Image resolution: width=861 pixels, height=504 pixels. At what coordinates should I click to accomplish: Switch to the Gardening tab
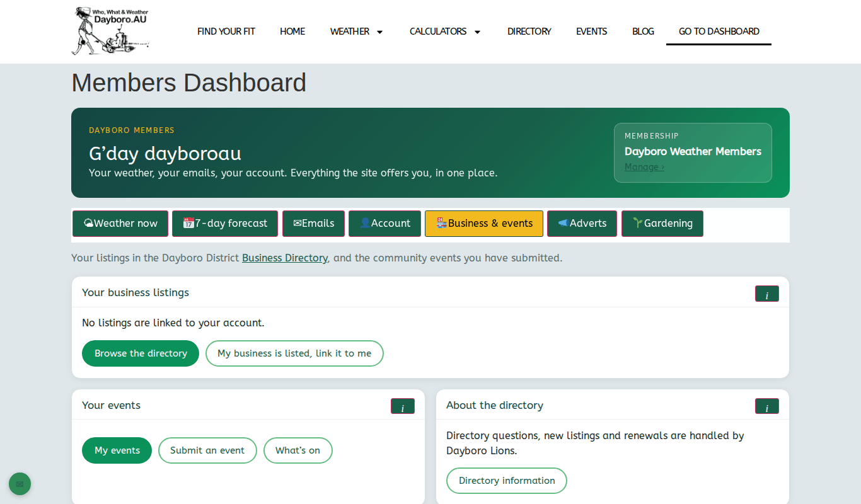click(x=662, y=224)
